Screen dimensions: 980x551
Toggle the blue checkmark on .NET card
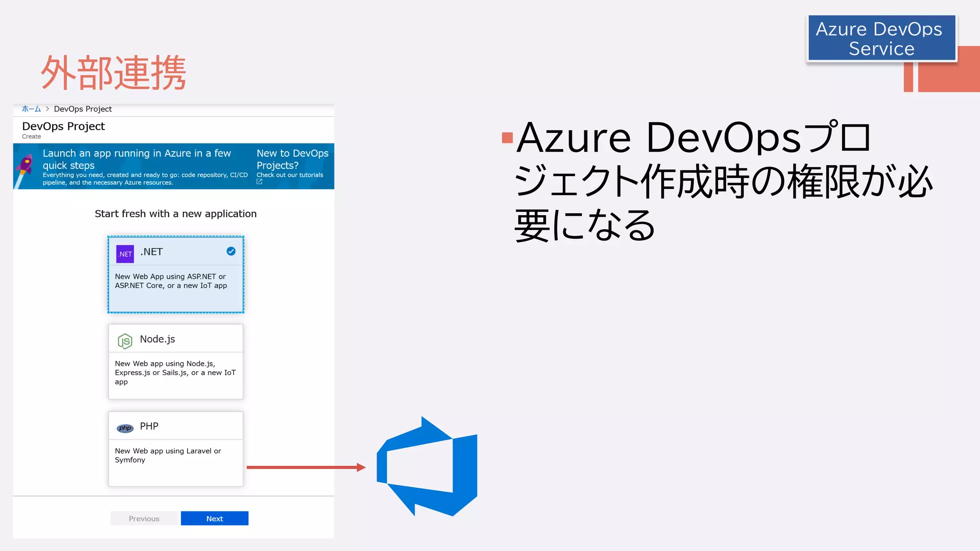click(x=231, y=251)
